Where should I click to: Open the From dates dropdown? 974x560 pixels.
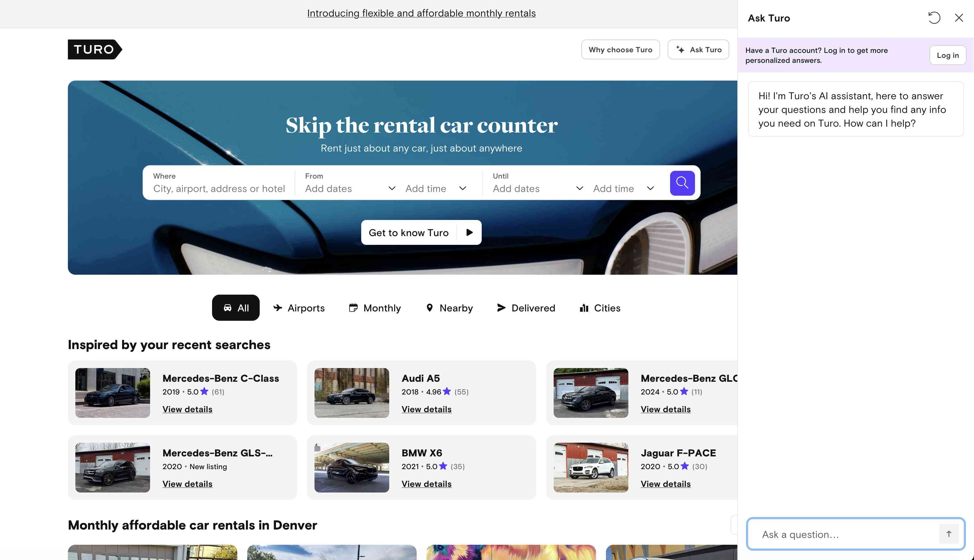350,189
